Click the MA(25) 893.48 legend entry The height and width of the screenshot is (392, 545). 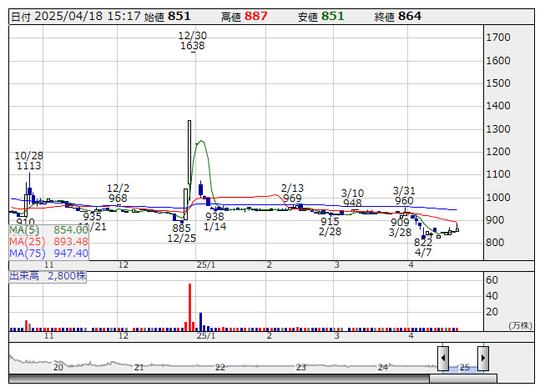click(49, 241)
